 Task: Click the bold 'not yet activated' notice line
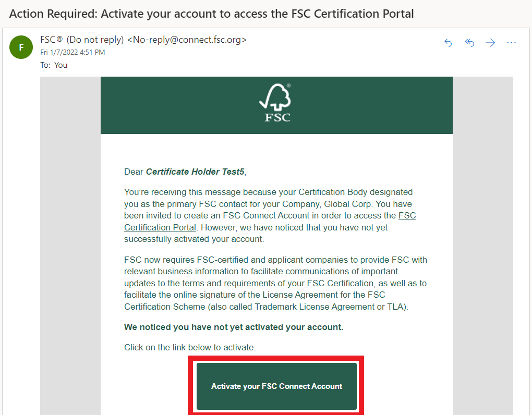(x=234, y=327)
